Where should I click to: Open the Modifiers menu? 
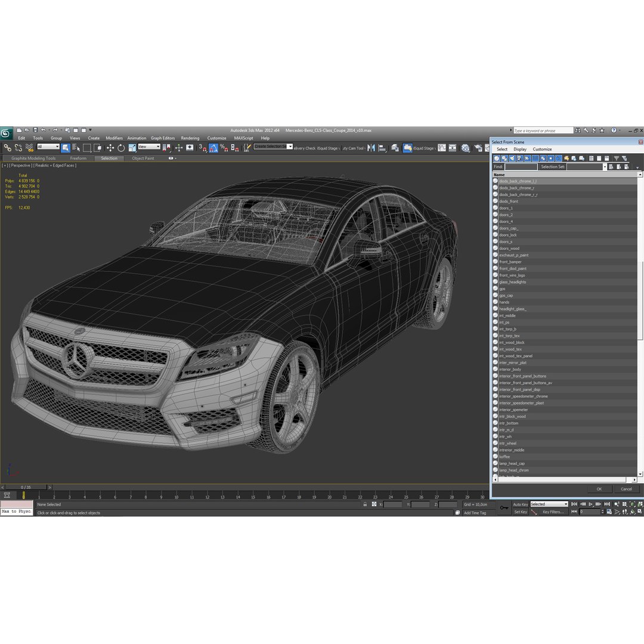point(114,138)
